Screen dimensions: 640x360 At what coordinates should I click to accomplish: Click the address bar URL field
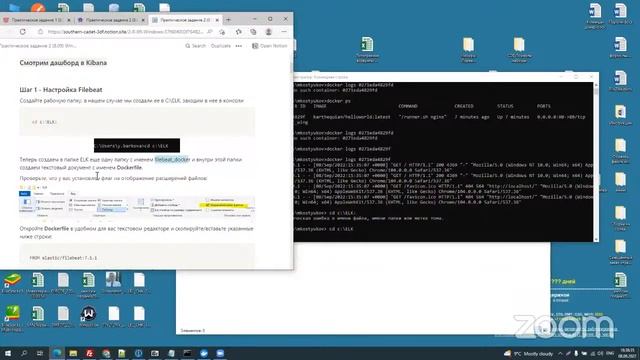click(x=125, y=31)
